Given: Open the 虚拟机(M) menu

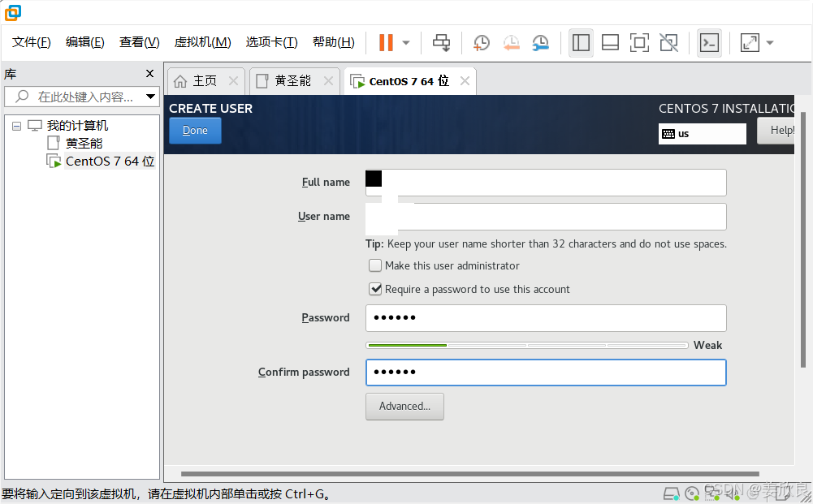Looking at the screenshot, I should click(x=202, y=42).
